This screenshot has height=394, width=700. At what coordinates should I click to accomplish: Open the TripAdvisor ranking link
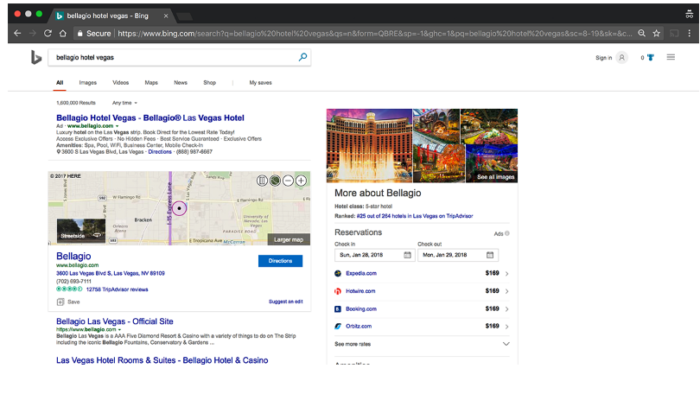point(415,216)
